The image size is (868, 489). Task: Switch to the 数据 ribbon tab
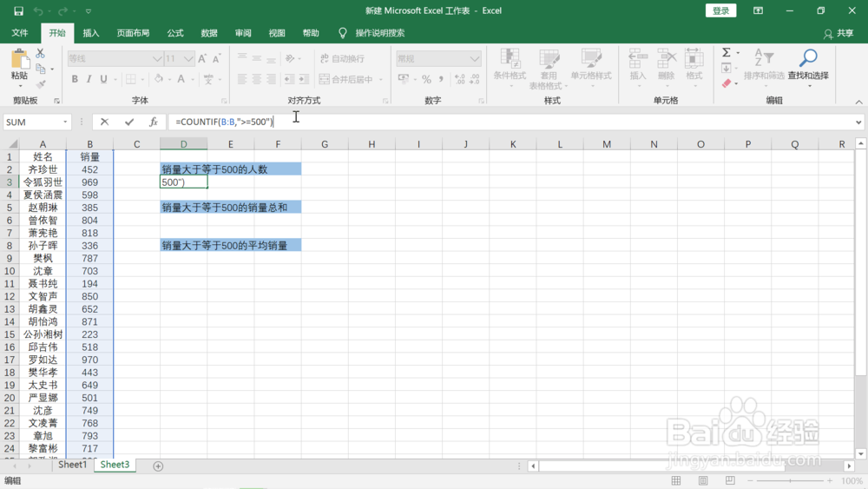[x=208, y=33]
